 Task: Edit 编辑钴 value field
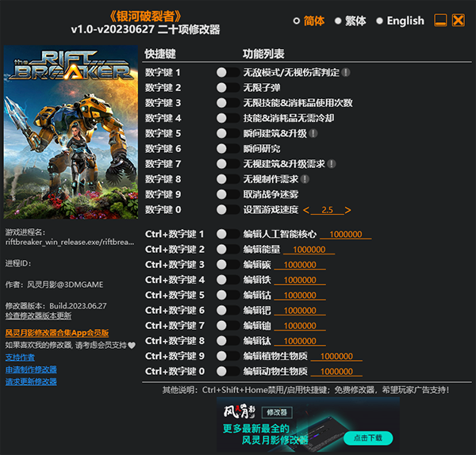coord(300,295)
